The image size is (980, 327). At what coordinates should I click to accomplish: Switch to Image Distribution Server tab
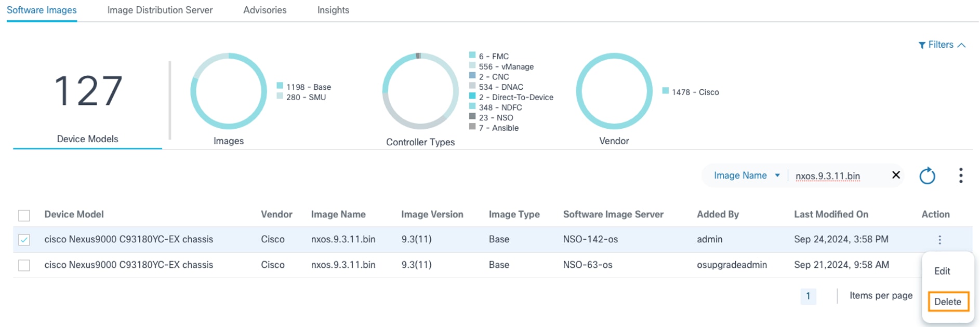(x=160, y=10)
